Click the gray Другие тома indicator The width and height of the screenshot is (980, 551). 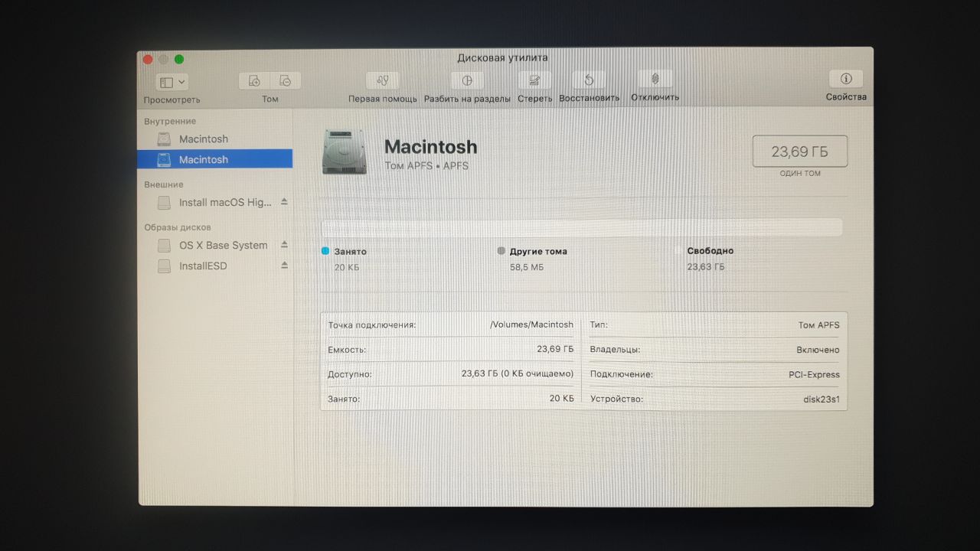[501, 250]
